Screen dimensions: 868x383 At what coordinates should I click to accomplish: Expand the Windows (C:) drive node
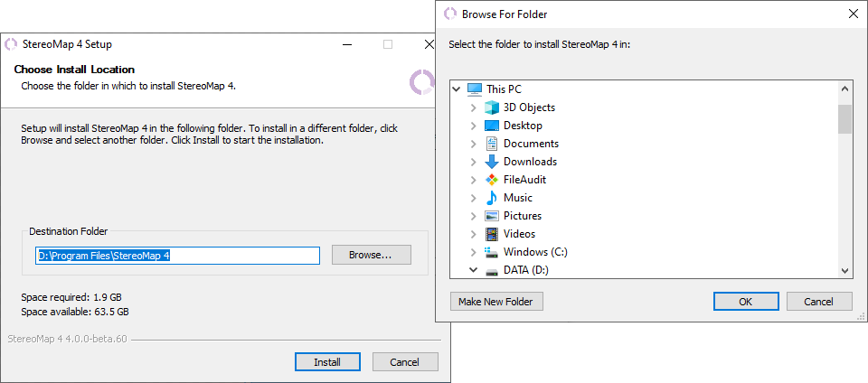point(473,252)
